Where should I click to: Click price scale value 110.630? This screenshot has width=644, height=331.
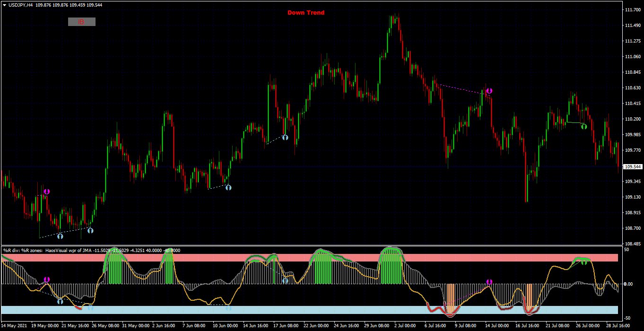[632, 88]
